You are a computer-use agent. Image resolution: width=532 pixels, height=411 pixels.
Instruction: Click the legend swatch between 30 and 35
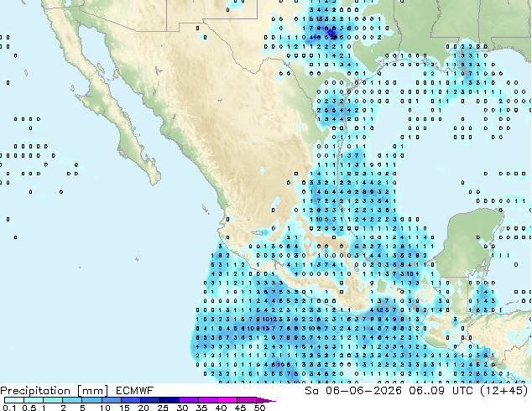click(x=188, y=400)
